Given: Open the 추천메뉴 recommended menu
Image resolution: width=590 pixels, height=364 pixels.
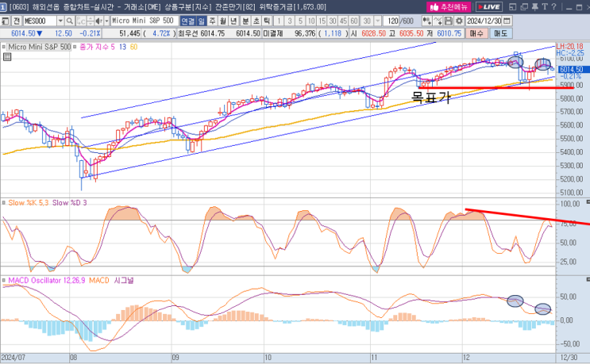Looking at the screenshot, I should coord(449,7).
